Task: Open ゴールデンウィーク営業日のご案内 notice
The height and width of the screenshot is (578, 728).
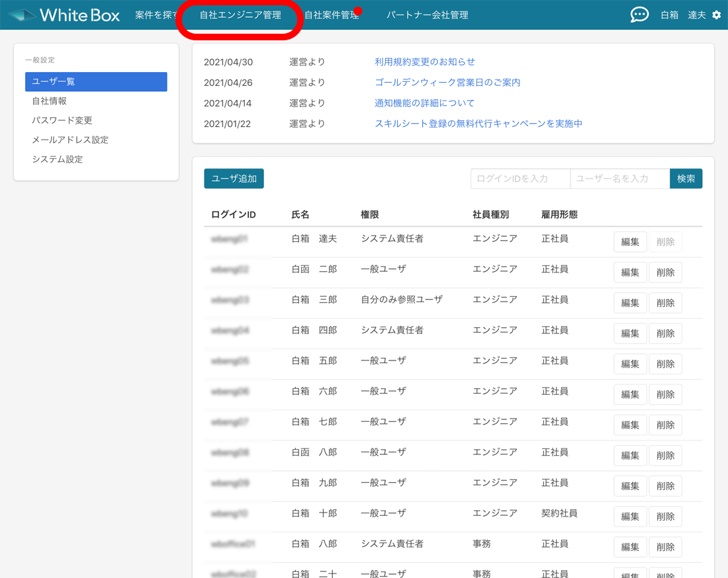Action: click(447, 83)
